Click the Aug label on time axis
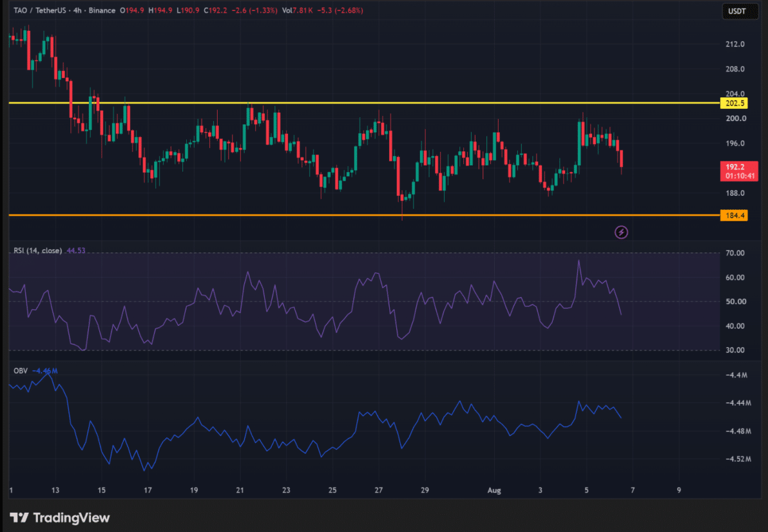Image resolution: width=768 pixels, height=532 pixels. (494, 490)
